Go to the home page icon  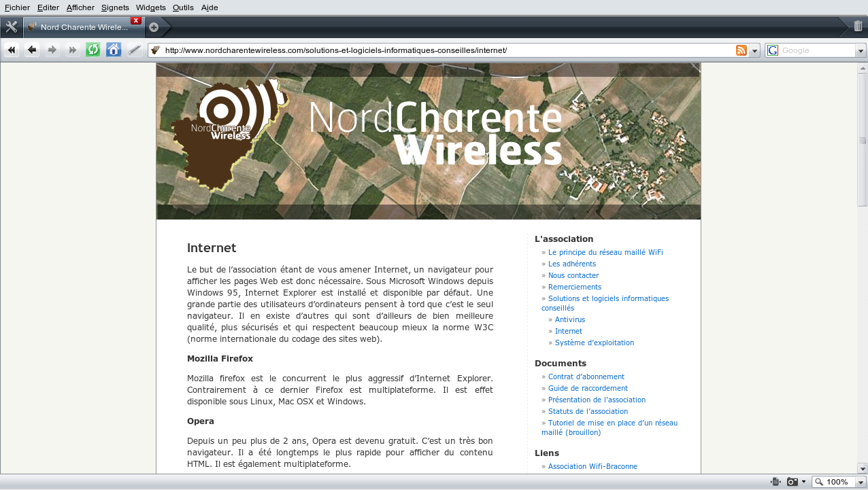coord(114,50)
